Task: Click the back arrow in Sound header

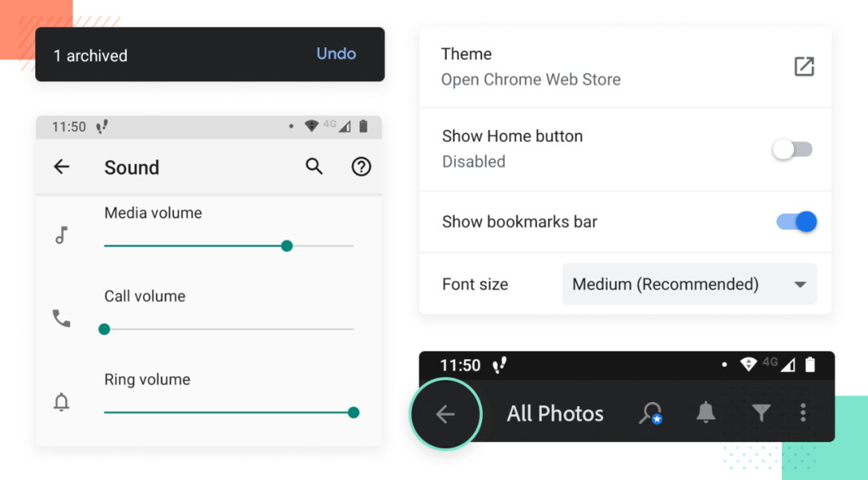Action: pos(61,167)
